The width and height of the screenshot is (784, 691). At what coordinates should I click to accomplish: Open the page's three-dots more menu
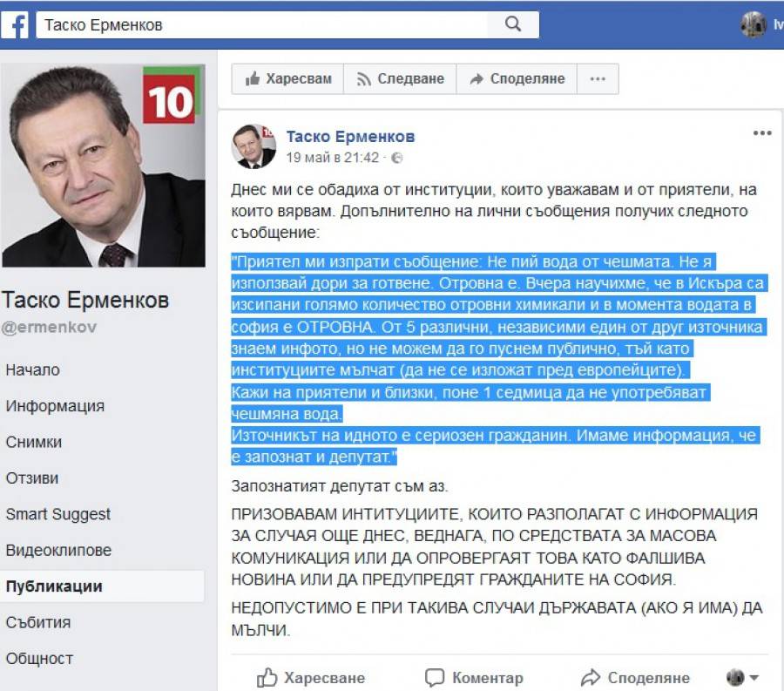[598, 79]
